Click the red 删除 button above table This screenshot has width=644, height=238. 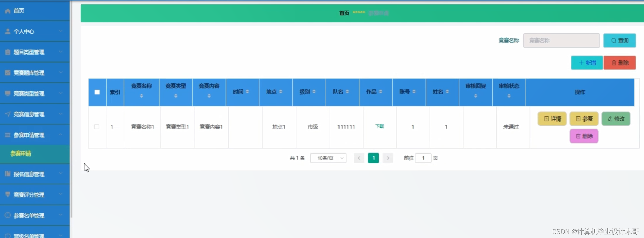[620, 63]
